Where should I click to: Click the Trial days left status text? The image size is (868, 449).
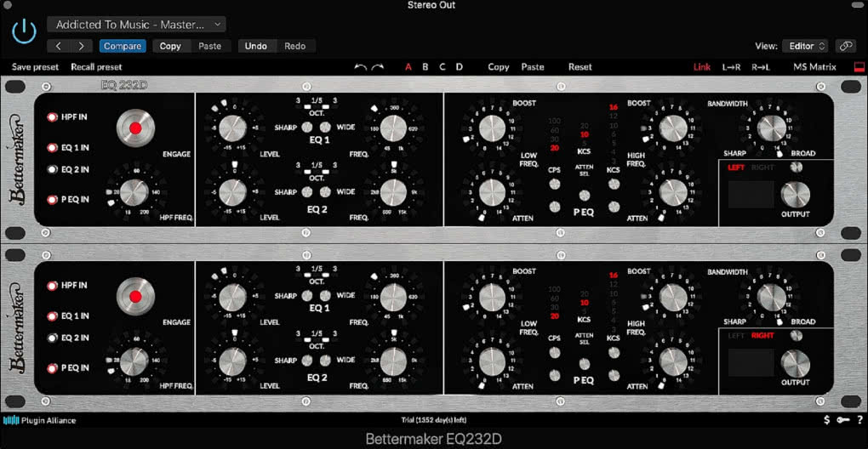(434, 420)
